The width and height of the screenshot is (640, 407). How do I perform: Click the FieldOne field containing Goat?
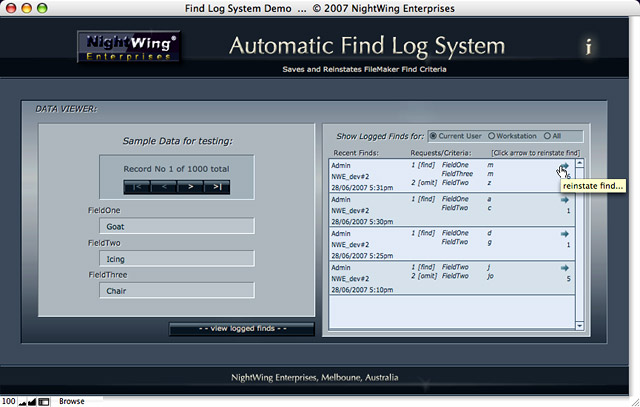(x=177, y=226)
